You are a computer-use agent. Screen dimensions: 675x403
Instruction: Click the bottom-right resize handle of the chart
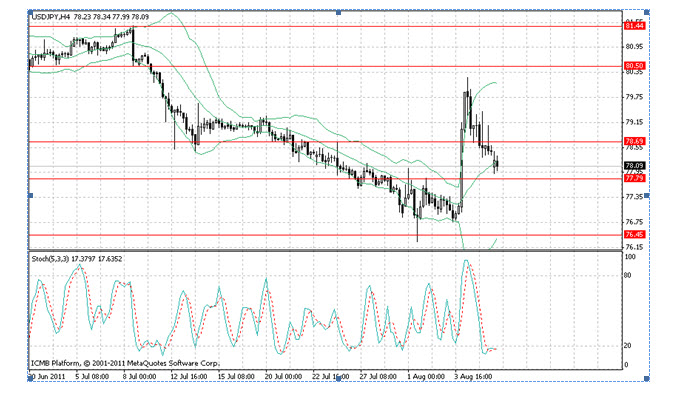point(648,379)
